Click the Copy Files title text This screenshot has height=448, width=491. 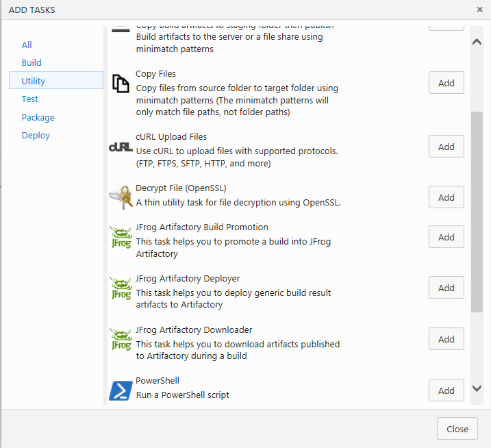155,74
